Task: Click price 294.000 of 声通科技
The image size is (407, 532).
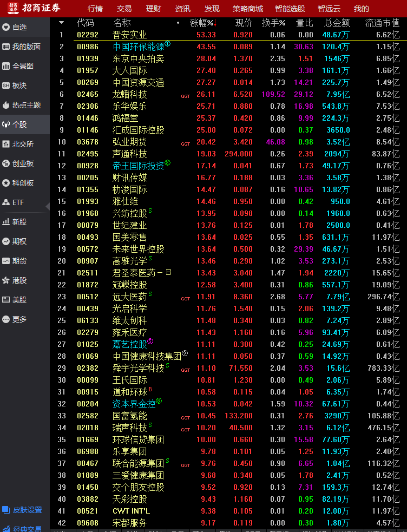Action: [239, 154]
